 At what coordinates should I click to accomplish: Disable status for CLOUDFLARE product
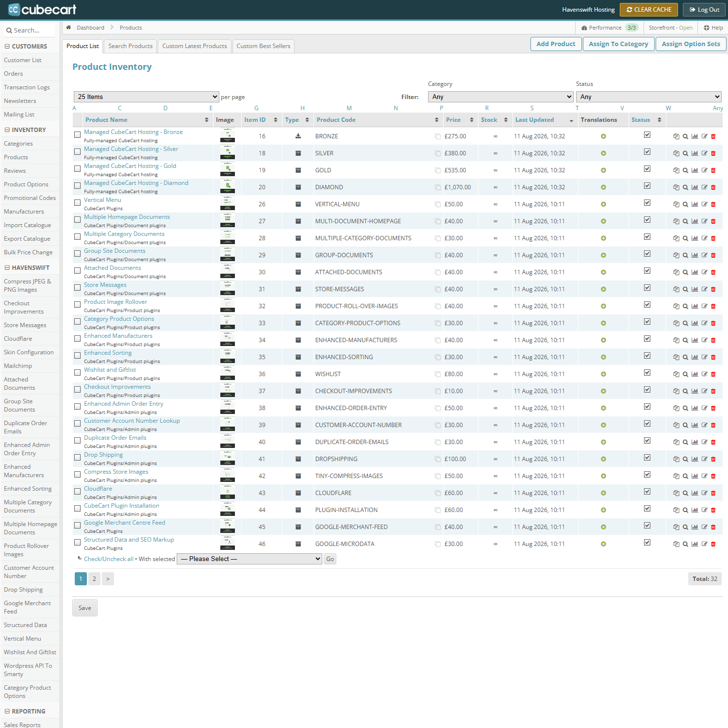coord(647,492)
